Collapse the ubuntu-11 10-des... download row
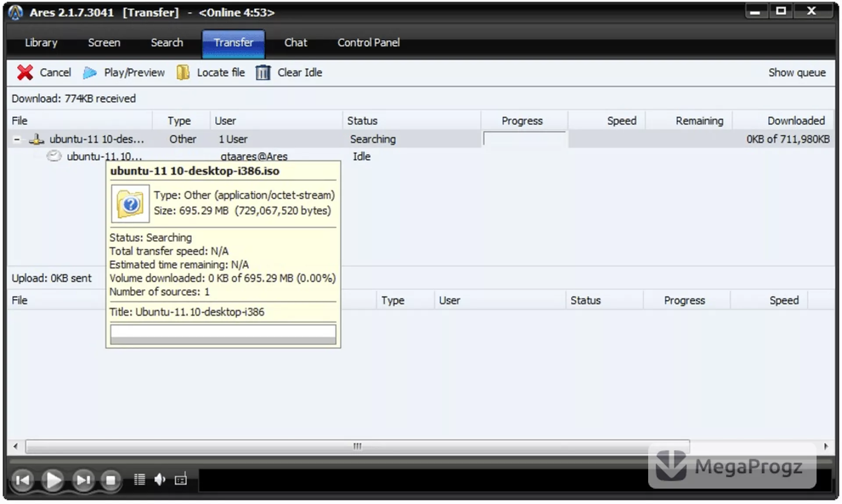The height and width of the screenshot is (504, 842). 17,139
